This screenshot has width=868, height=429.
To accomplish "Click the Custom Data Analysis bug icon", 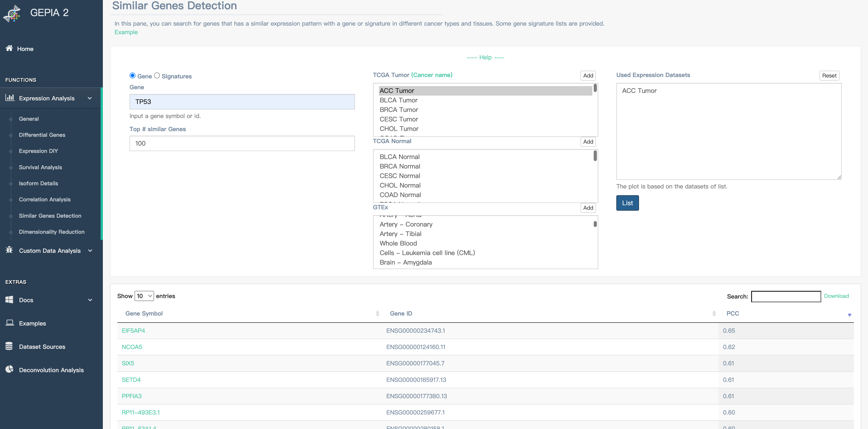I will (9, 250).
